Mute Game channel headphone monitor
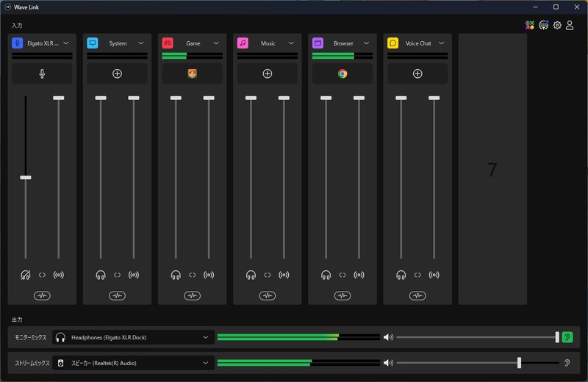Image resolution: width=588 pixels, height=382 pixels. coord(176,275)
